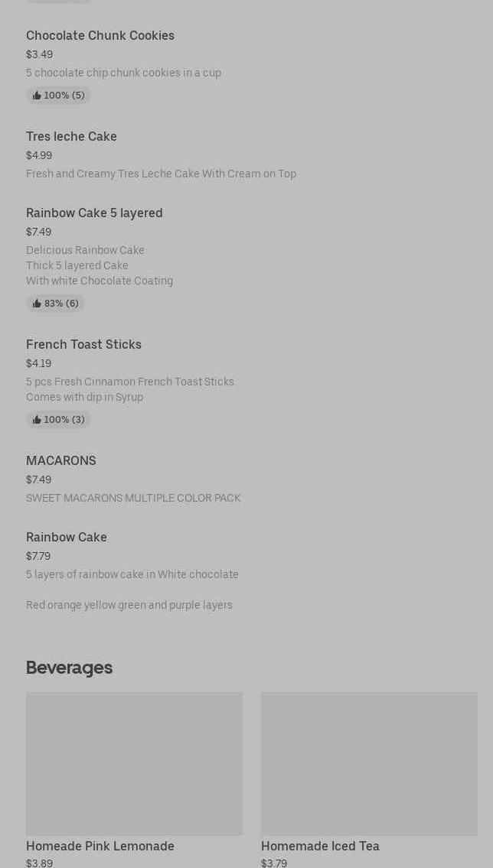Click the Tres leche Cake description text

tap(161, 174)
